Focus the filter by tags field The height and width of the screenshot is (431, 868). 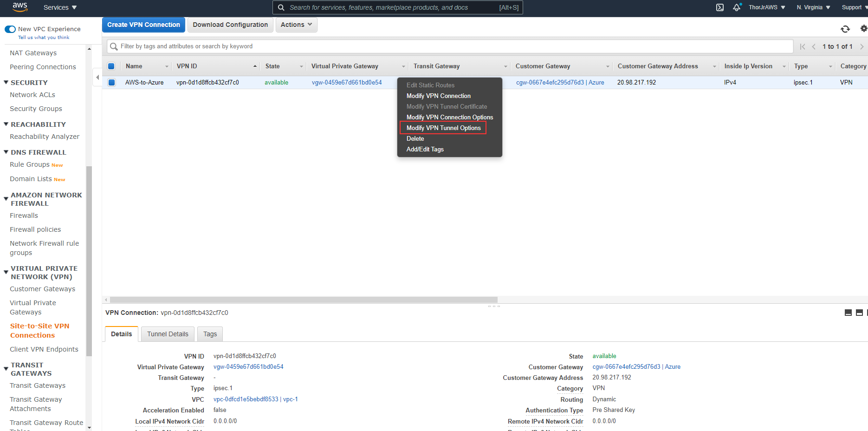click(450, 46)
